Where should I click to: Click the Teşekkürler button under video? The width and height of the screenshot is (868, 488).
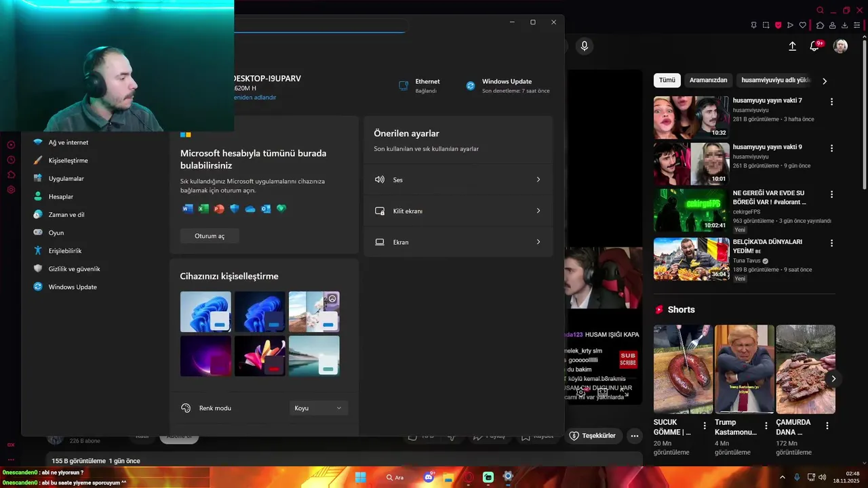(593, 436)
